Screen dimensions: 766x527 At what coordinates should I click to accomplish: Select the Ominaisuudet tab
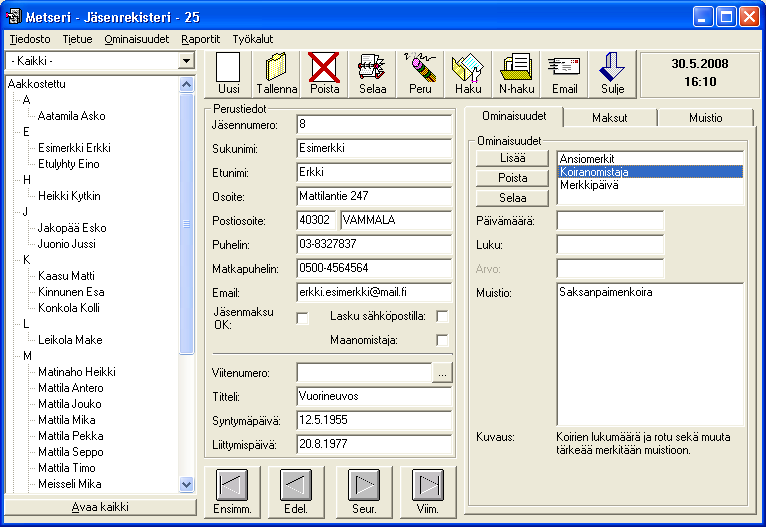click(514, 116)
